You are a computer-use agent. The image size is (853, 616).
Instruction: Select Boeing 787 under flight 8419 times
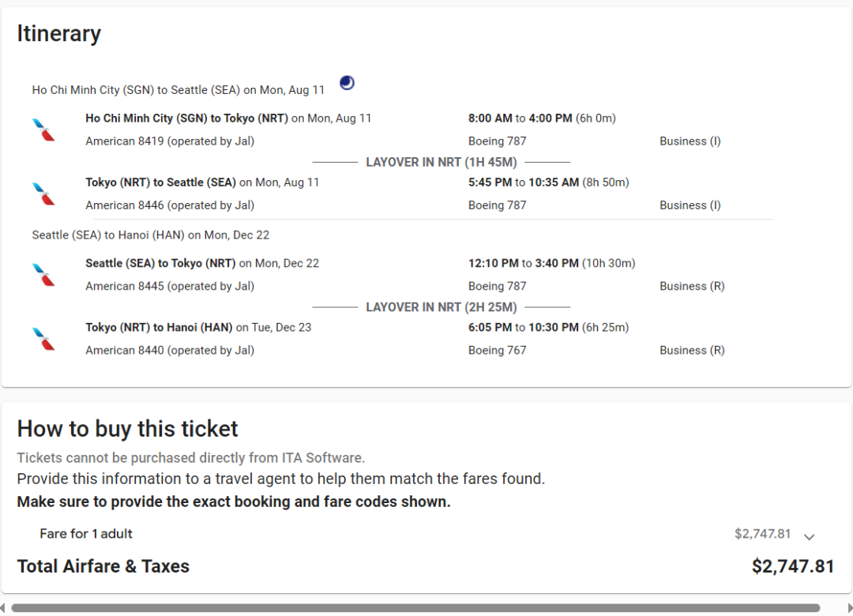point(498,141)
